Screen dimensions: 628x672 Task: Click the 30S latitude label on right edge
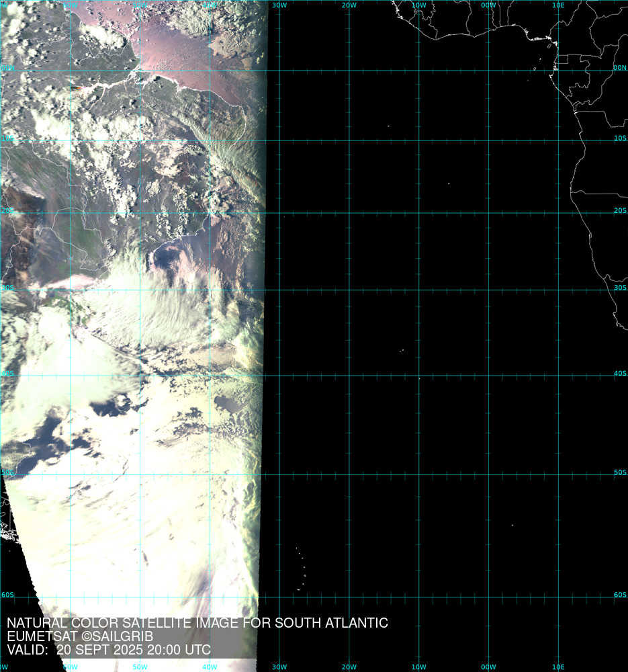pos(619,288)
